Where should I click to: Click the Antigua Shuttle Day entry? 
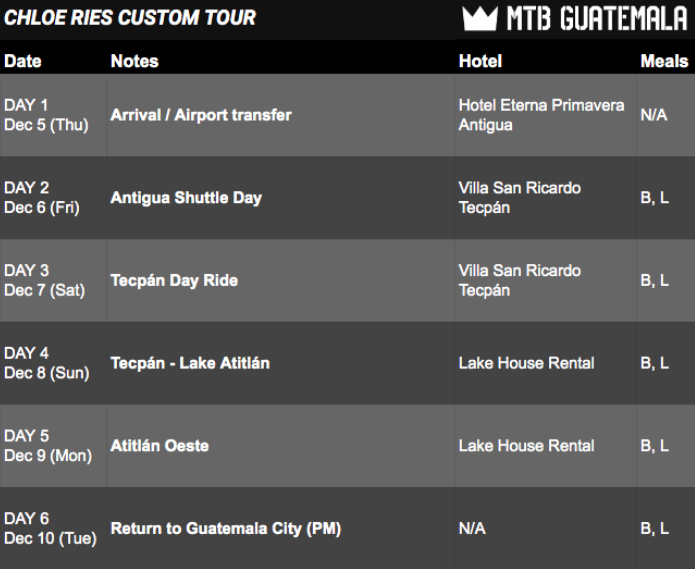tap(186, 198)
